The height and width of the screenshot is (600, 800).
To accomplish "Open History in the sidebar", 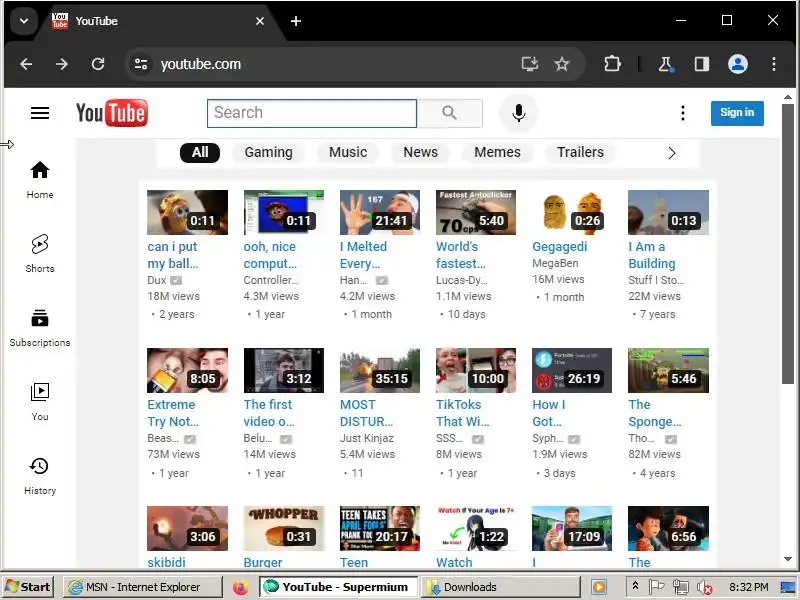I will 40,476.
